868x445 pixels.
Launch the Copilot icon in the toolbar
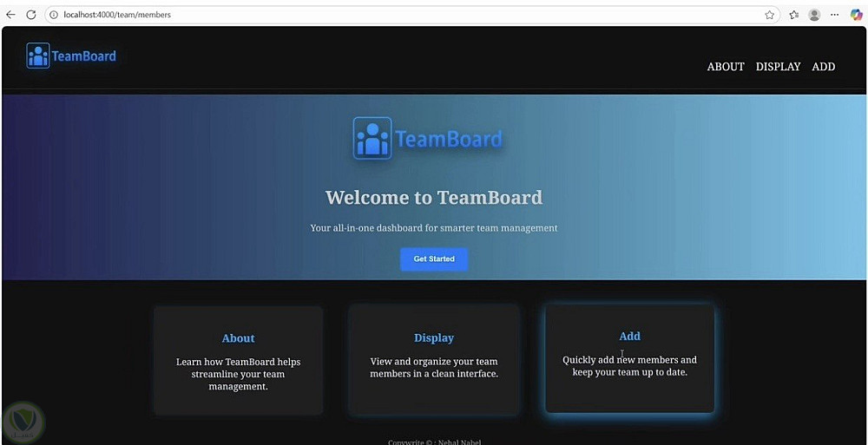point(857,15)
